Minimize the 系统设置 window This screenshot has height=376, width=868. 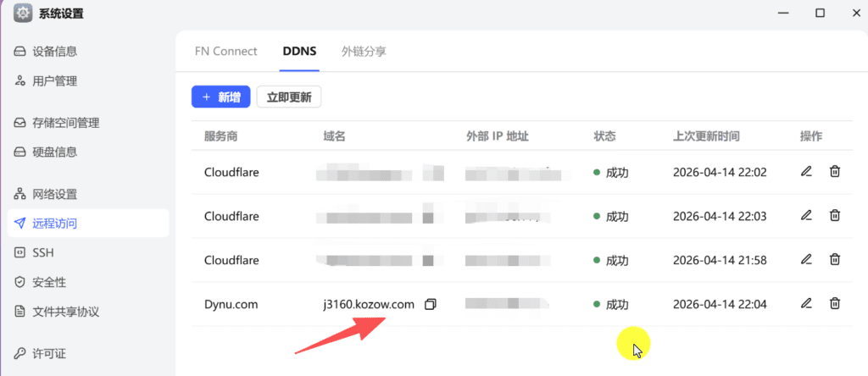pos(782,13)
